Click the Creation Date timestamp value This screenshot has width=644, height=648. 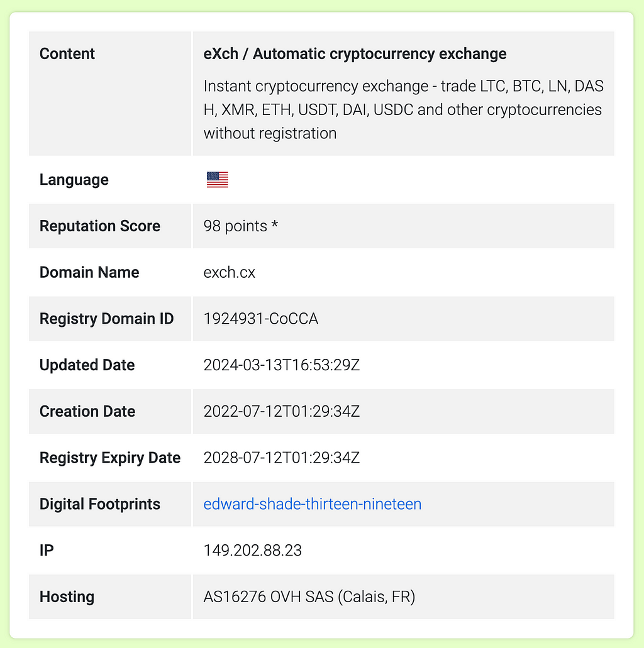(281, 411)
